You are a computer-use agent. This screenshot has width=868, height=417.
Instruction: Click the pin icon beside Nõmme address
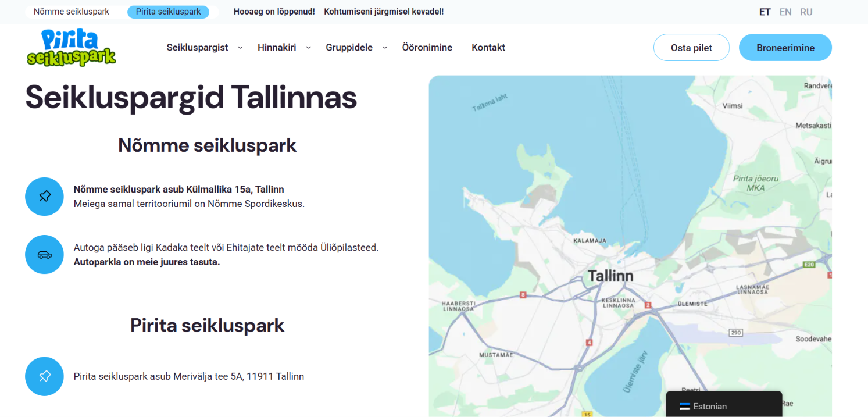[x=44, y=197]
